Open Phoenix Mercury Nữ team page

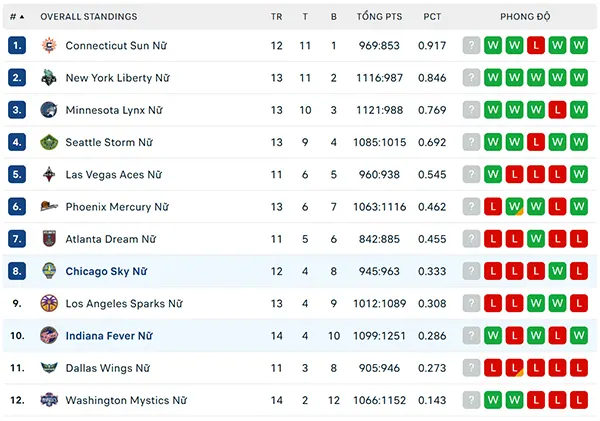pyautogui.click(x=117, y=207)
